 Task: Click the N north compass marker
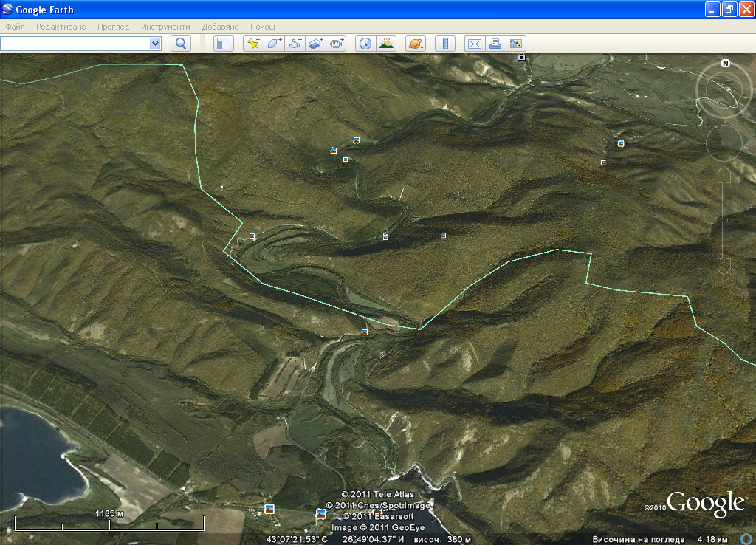[725, 64]
